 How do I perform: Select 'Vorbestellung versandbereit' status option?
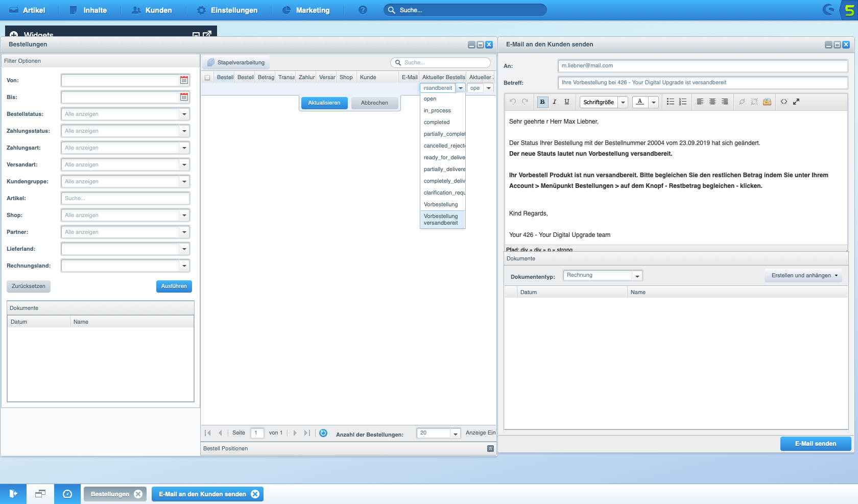[442, 220]
